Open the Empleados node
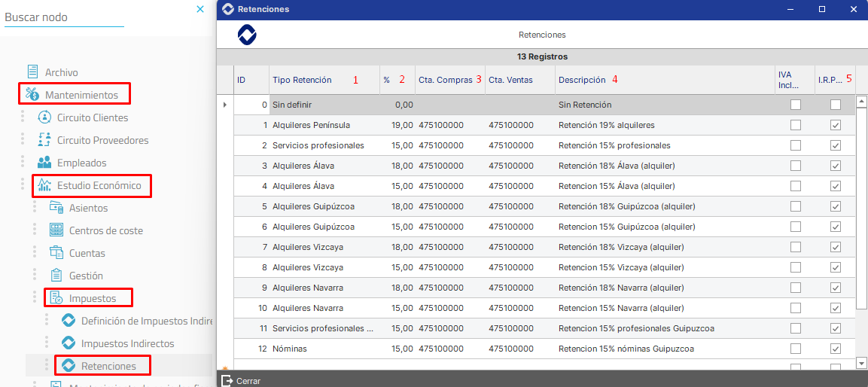The width and height of the screenshot is (868, 387). coord(82,163)
